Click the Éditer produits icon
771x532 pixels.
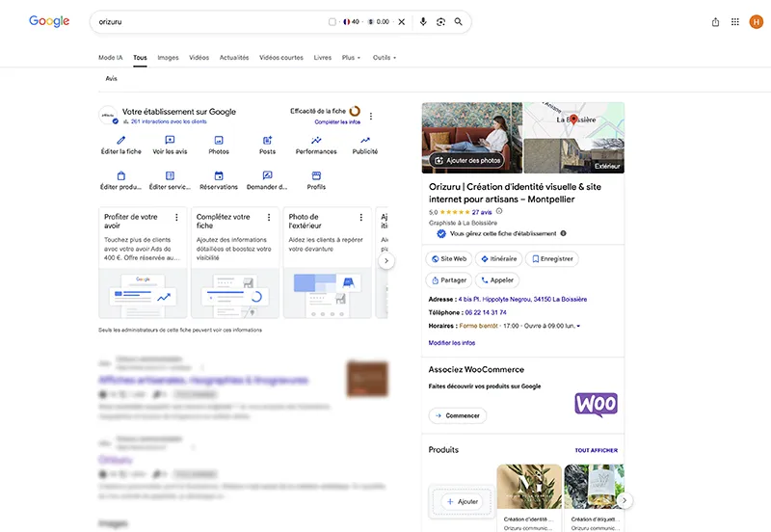click(121, 175)
